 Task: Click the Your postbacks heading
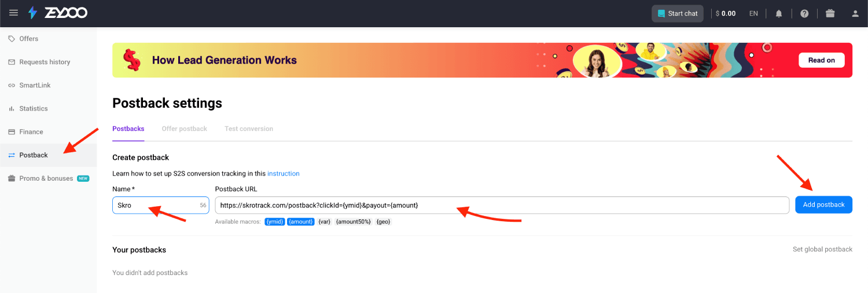139,250
